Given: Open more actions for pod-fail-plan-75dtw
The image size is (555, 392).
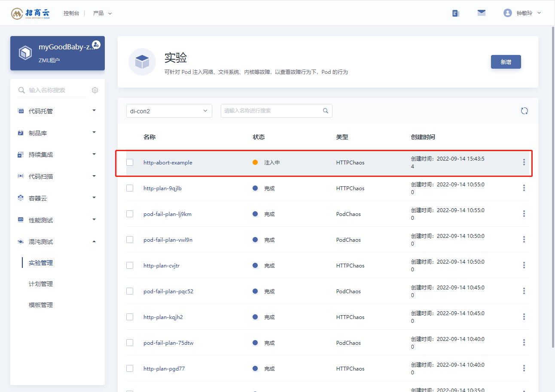Looking at the screenshot, I should tap(524, 343).
